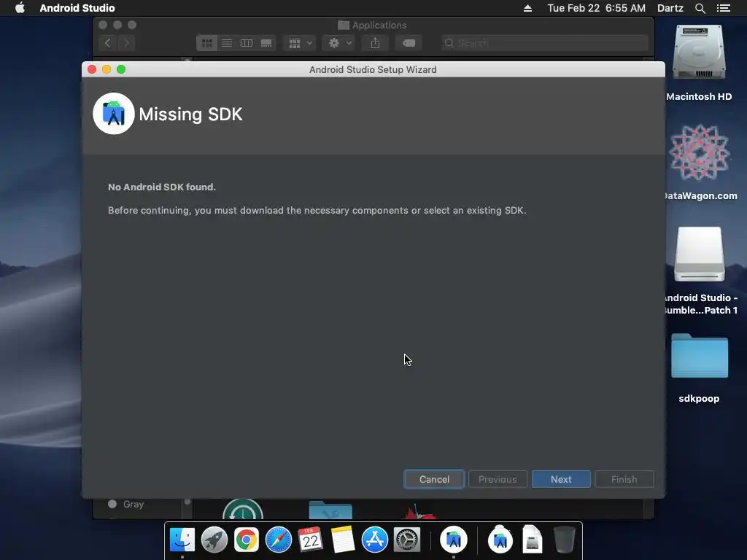Select Macintosh HD desktop drive icon

(699, 52)
